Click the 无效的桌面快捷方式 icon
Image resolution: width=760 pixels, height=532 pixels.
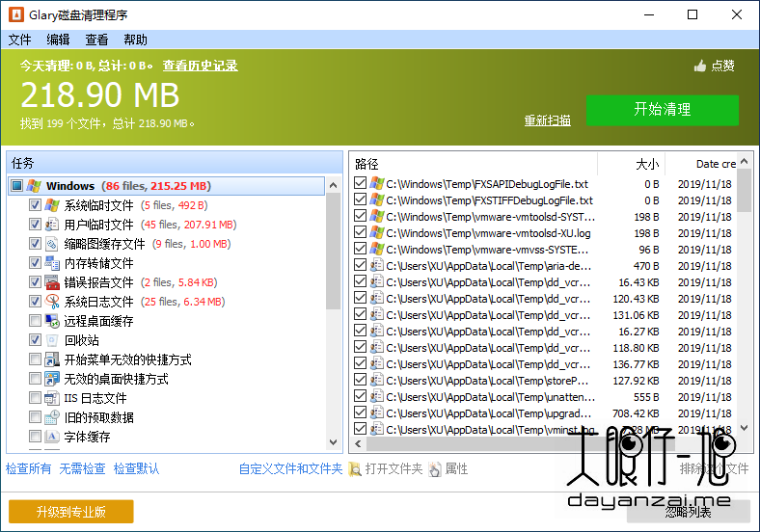point(52,379)
